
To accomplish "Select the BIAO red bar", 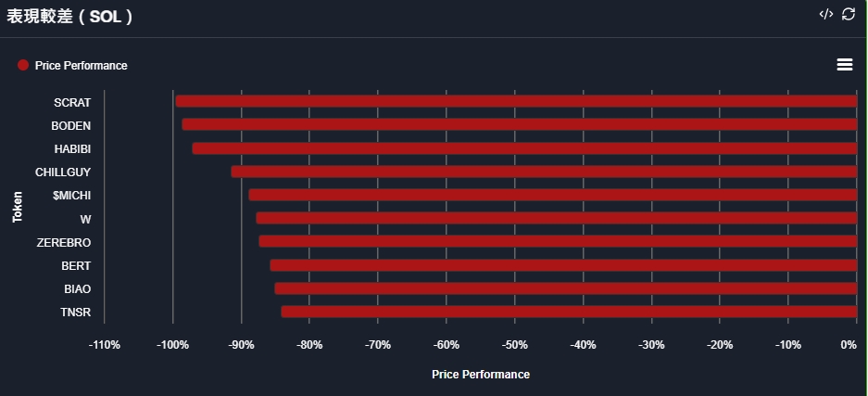I will 565,288.
